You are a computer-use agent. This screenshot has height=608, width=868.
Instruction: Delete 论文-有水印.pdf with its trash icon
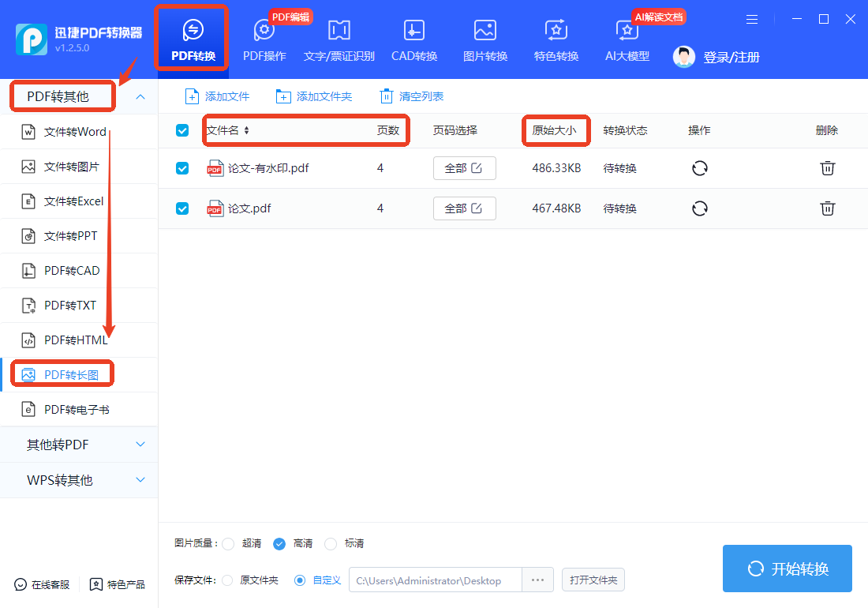(827, 167)
